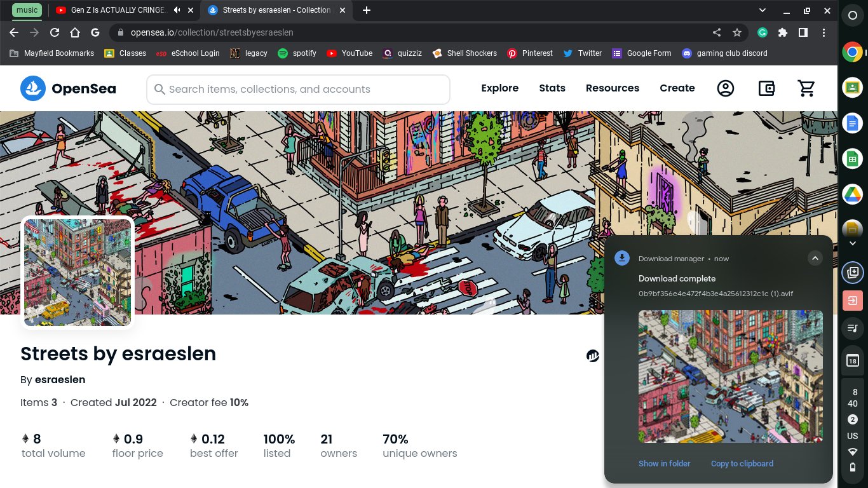
Task: Open the tab search dropdown chevron
Action: coord(763,10)
